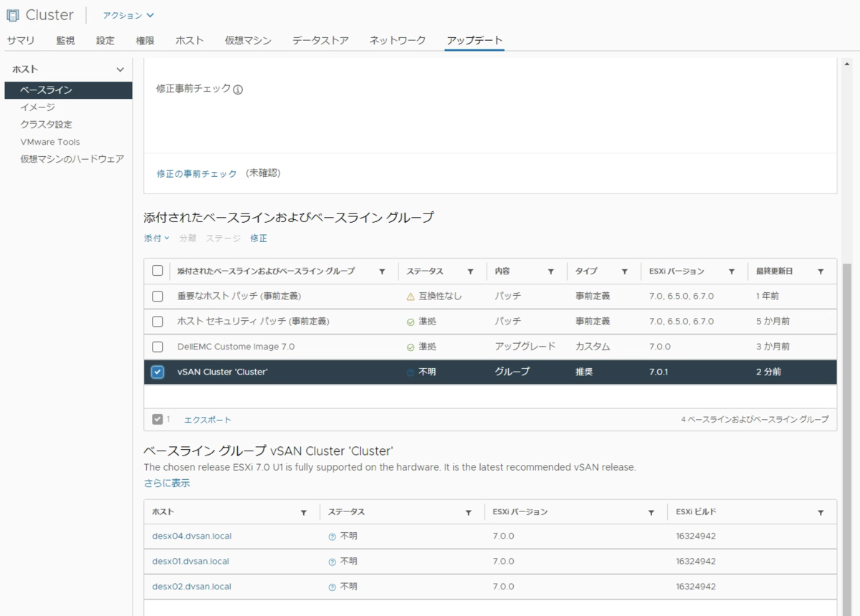Open the filter icon for the 内容 column

click(x=550, y=271)
